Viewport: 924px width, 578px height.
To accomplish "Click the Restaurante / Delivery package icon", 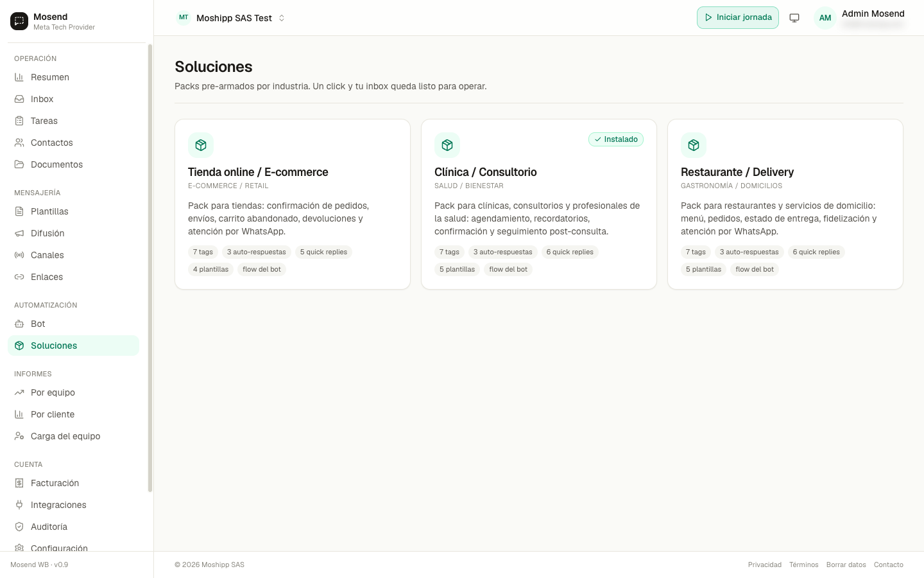I will [x=694, y=145].
